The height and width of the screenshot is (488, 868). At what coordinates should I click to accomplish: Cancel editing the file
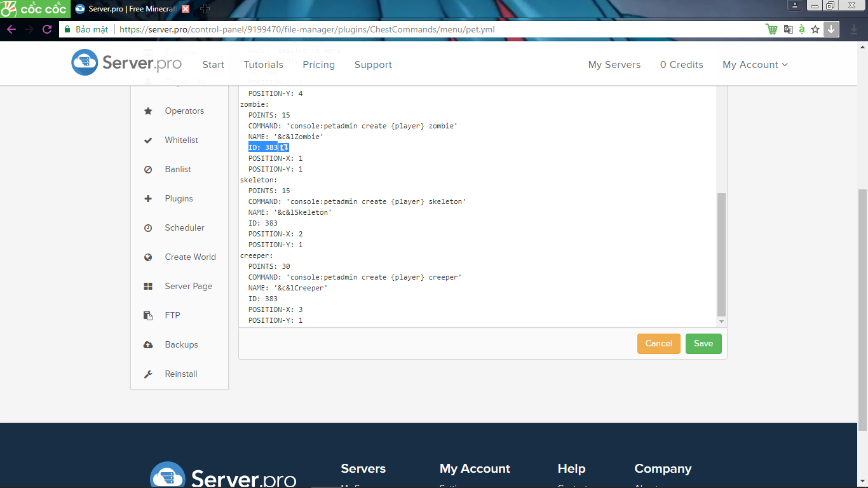tap(658, 344)
